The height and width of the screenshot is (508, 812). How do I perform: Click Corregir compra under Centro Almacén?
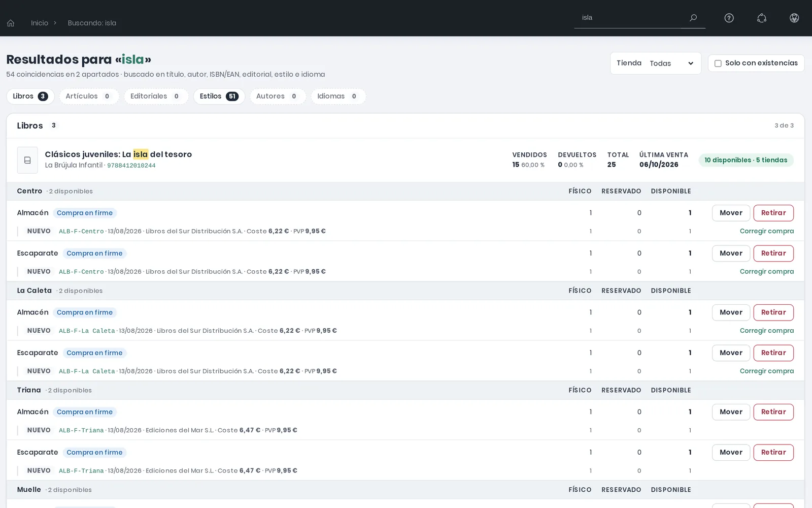pos(767,231)
